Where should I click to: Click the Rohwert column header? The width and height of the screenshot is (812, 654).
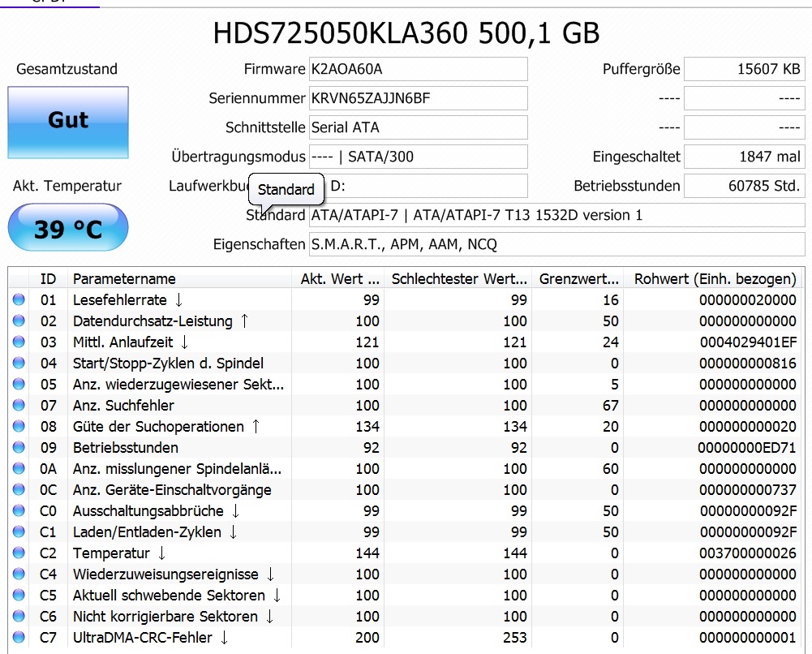[x=714, y=278]
